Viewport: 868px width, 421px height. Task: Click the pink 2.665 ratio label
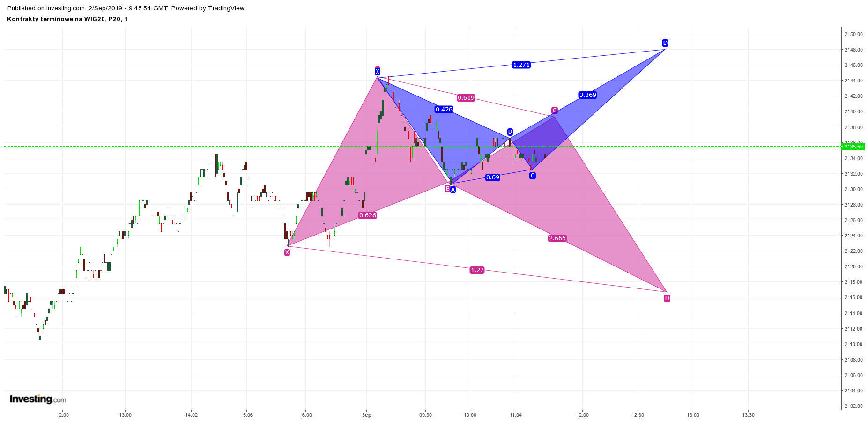pos(557,238)
